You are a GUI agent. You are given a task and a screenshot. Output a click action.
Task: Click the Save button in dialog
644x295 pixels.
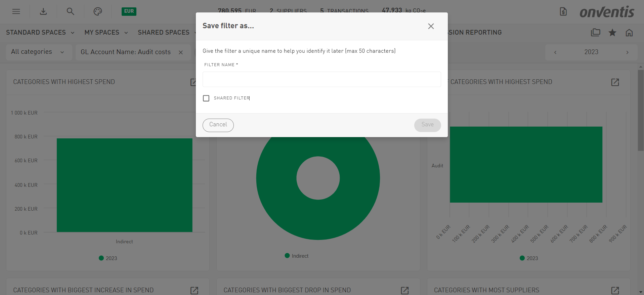click(427, 125)
